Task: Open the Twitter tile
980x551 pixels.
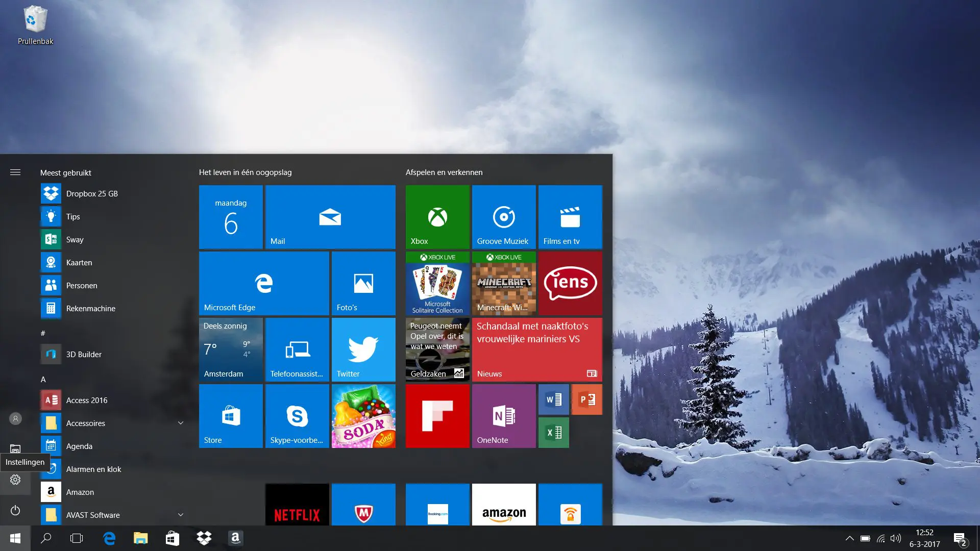Action: pyautogui.click(x=363, y=349)
